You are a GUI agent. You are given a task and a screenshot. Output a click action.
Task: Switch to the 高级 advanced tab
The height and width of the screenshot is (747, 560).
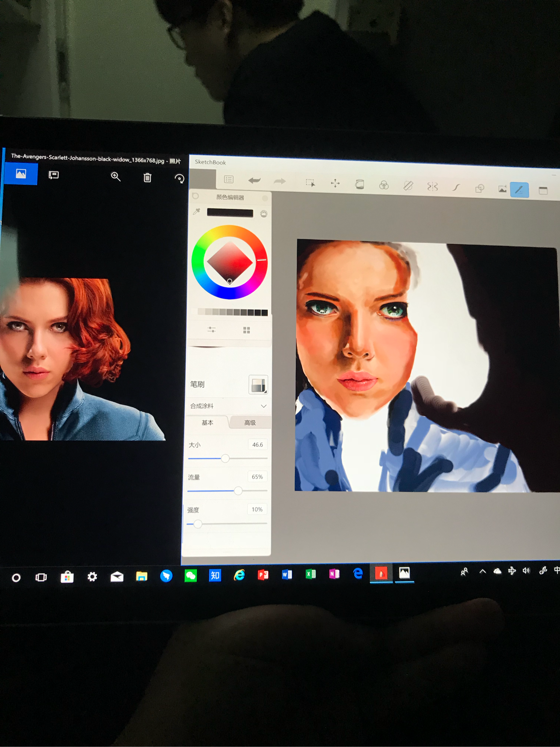point(250,423)
